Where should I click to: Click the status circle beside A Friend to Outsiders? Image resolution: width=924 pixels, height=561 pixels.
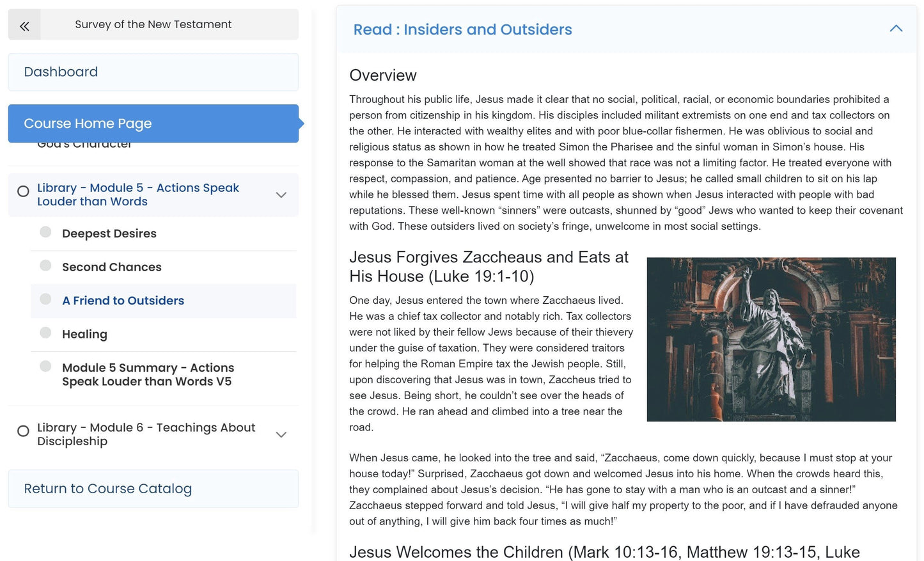coord(45,299)
